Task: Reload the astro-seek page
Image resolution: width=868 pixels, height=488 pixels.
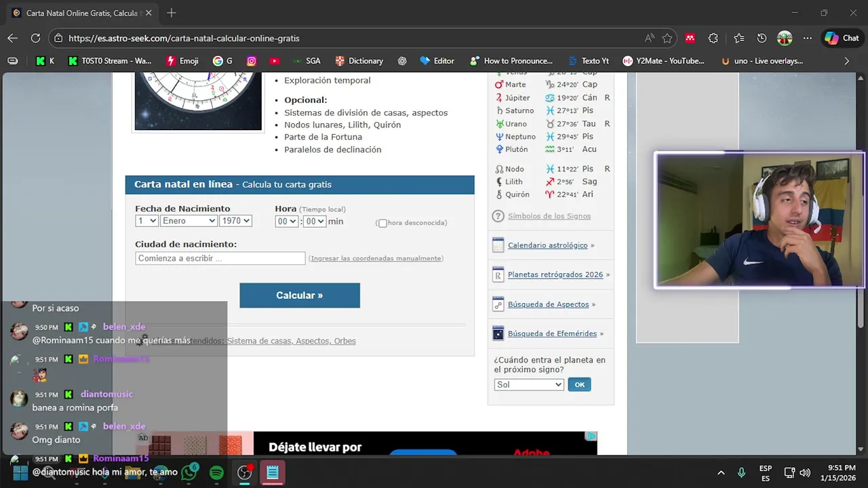Action: pyautogui.click(x=35, y=39)
